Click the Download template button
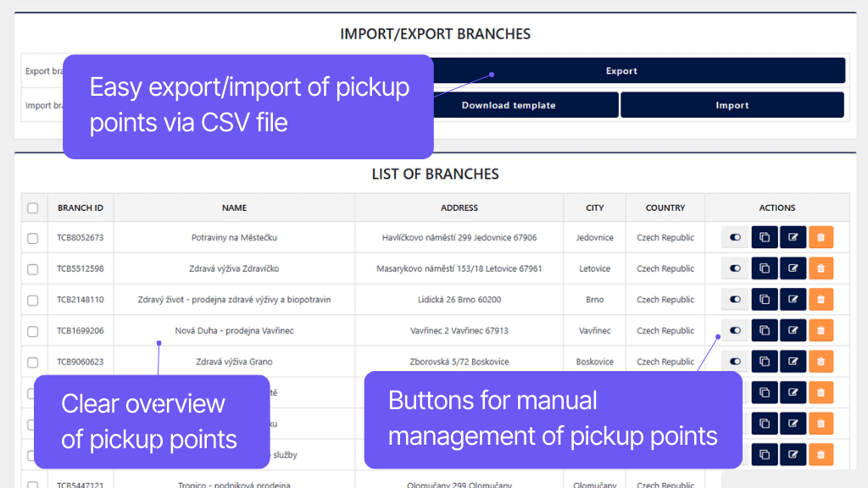This screenshot has width=868, height=488. click(509, 105)
